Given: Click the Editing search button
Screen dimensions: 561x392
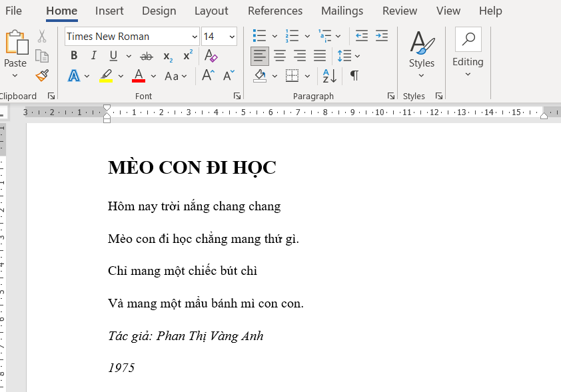Looking at the screenshot, I should (468, 40).
